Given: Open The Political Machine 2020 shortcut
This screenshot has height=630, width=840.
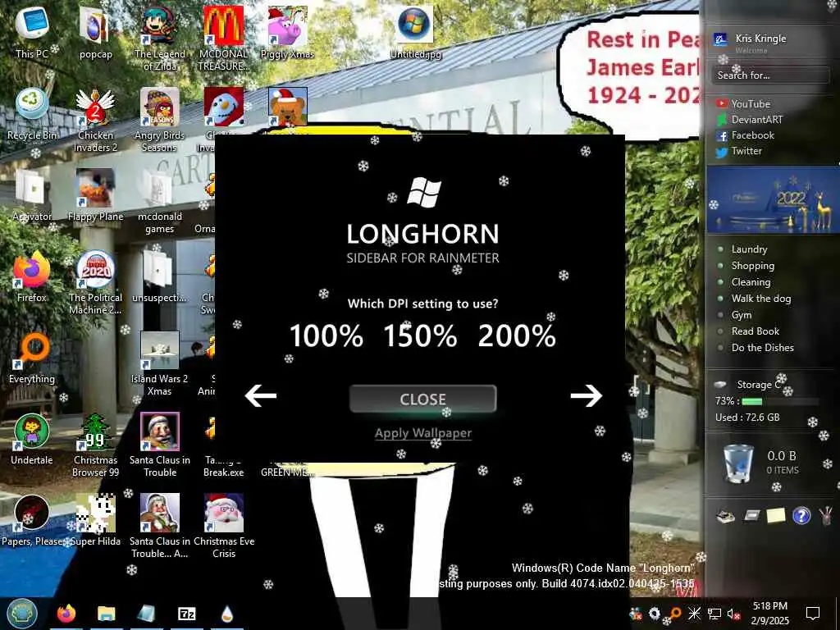Looking at the screenshot, I should pyautogui.click(x=95, y=282).
